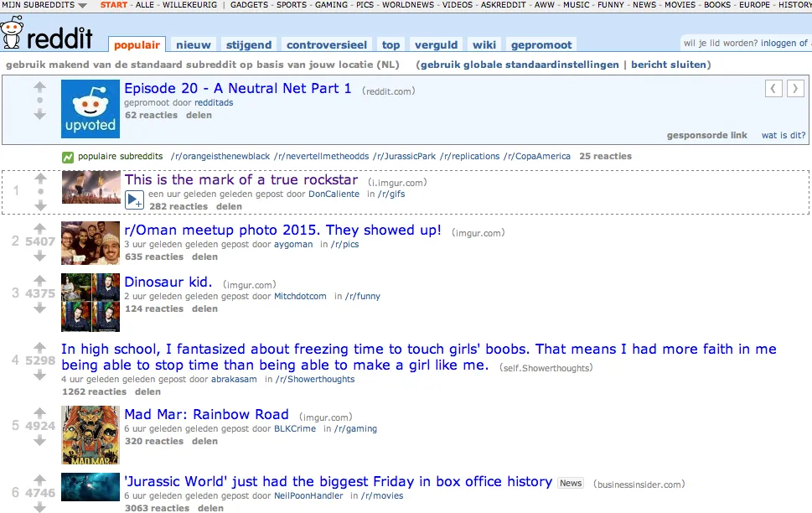Open the controversieel tab
Screen dimensions: 812x513
pyautogui.click(x=327, y=45)
